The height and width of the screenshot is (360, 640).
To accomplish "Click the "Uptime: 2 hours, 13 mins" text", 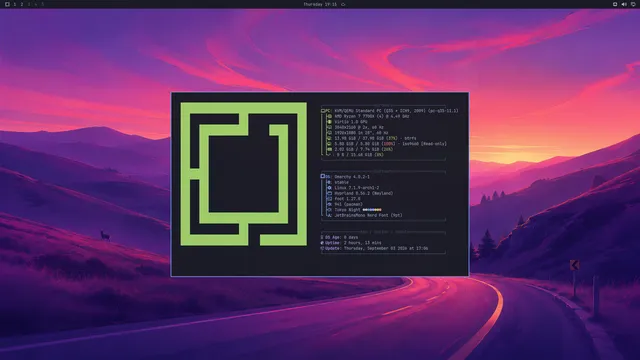I will [353, 242].
